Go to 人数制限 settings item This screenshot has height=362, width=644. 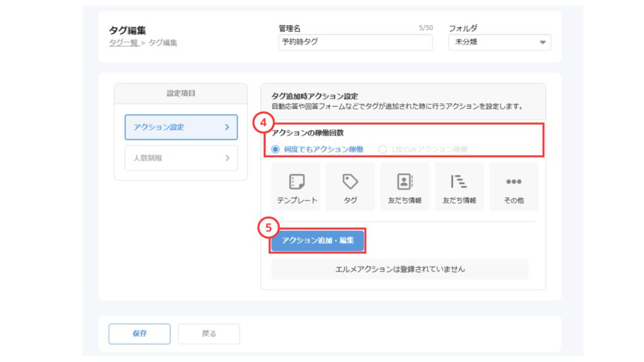[180, 158]
